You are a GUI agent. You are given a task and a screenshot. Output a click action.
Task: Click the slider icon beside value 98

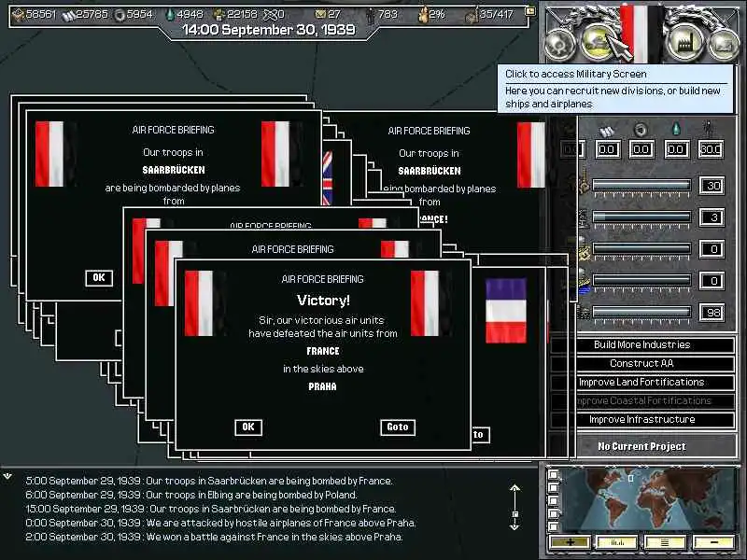pyautogui.click(x=585, y=313)
